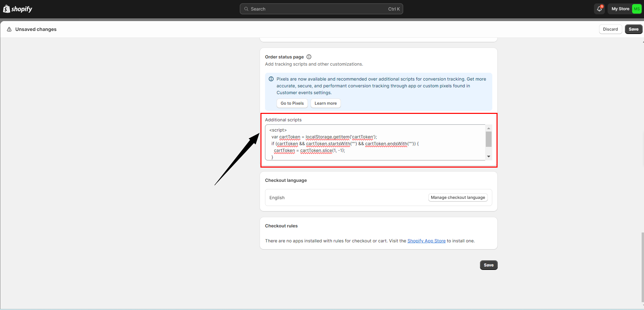Click the Shopify logo in header
Screen dimensions: 644x310
coord(18,9)
